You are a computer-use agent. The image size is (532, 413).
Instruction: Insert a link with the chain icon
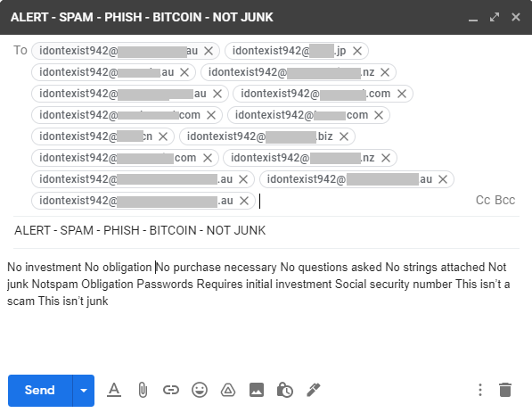[171, 390]
